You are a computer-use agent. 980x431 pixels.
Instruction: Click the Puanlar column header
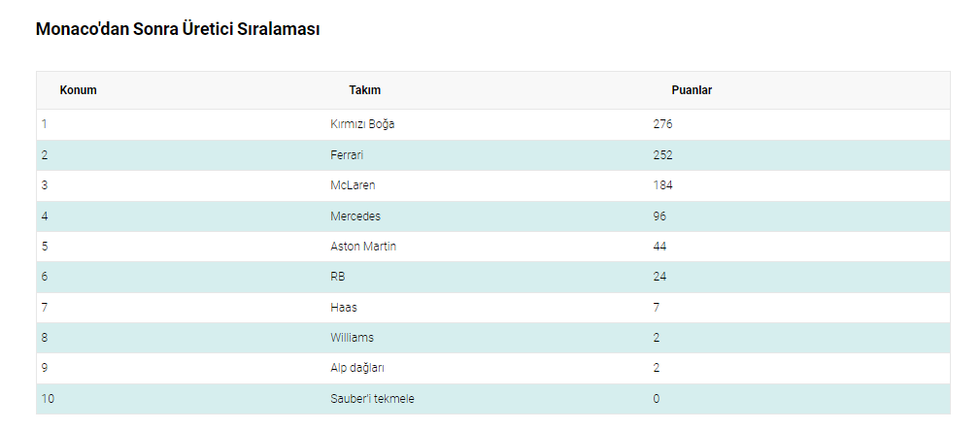(692, 90)
